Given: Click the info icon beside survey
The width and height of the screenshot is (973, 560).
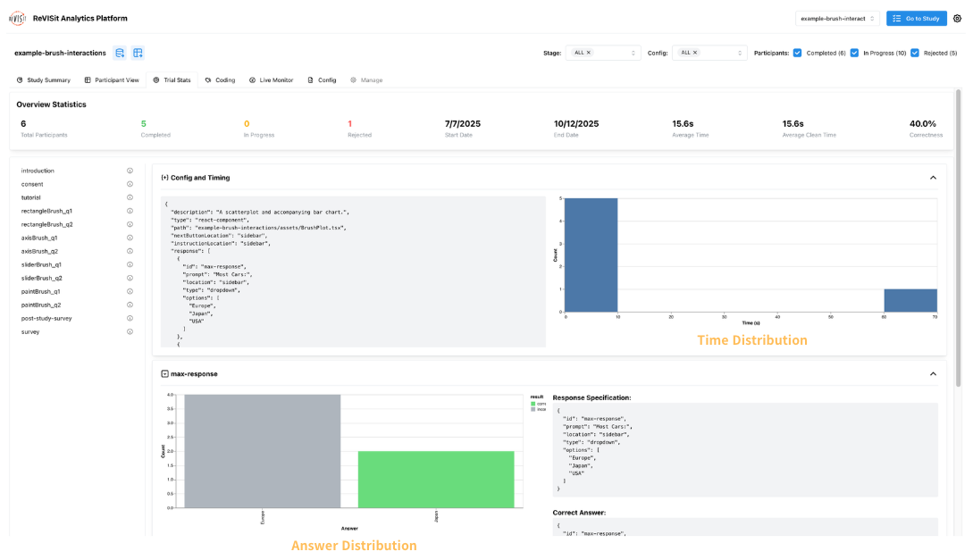Looking at the screenshot, I should (130, 331).
